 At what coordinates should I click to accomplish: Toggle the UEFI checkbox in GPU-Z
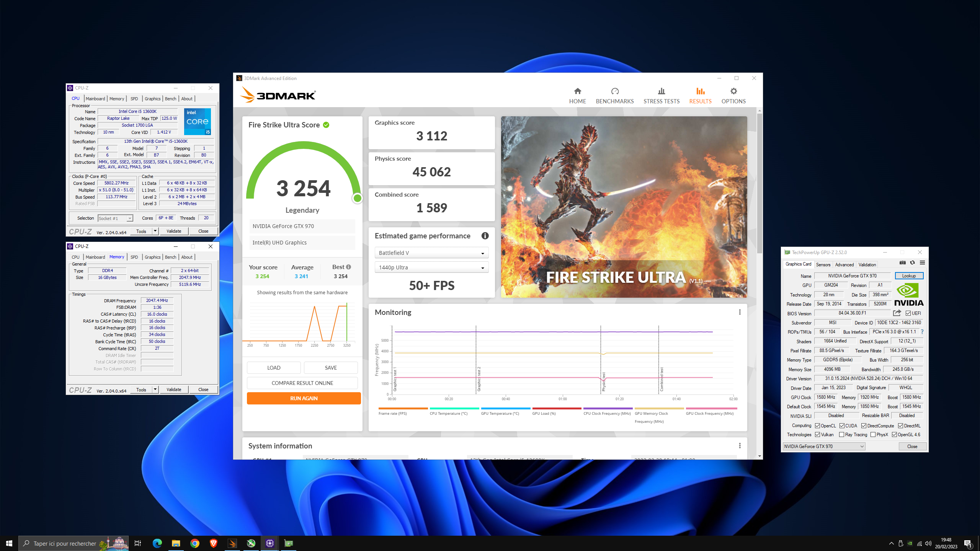(x=908, y=313)
